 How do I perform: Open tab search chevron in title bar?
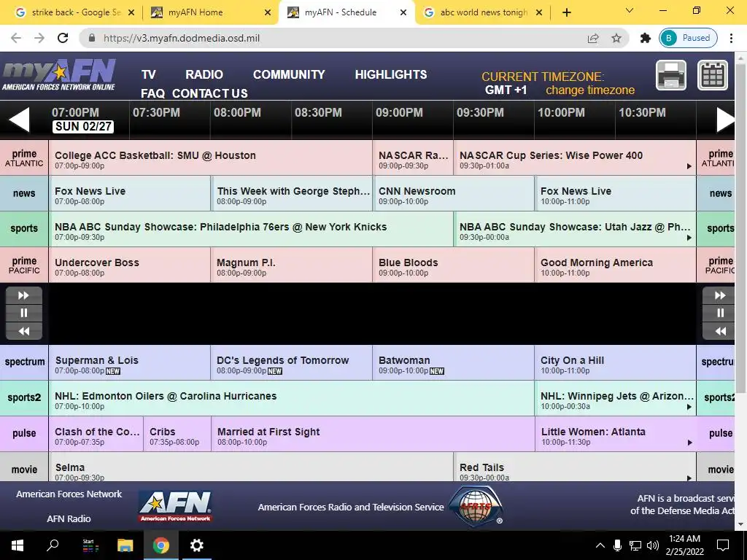[x=630, y=10]
